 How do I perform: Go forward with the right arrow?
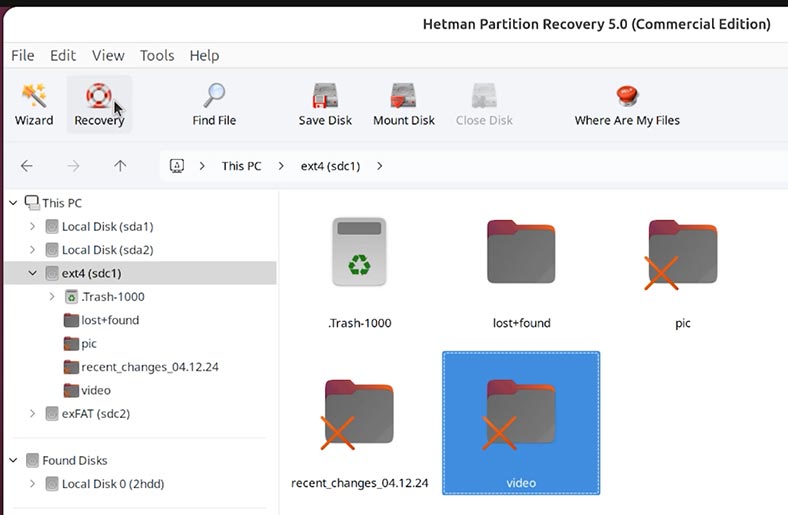pyautogui.click(x=73, y=166)
